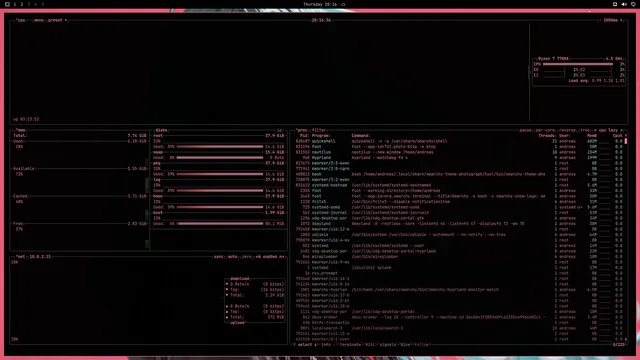Select the dbus-broker process row

pos(460,317)
